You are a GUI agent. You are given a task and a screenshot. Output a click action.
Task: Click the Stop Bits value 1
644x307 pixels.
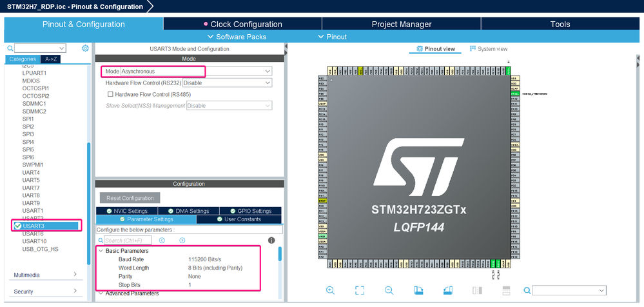[x=190, y=285]
